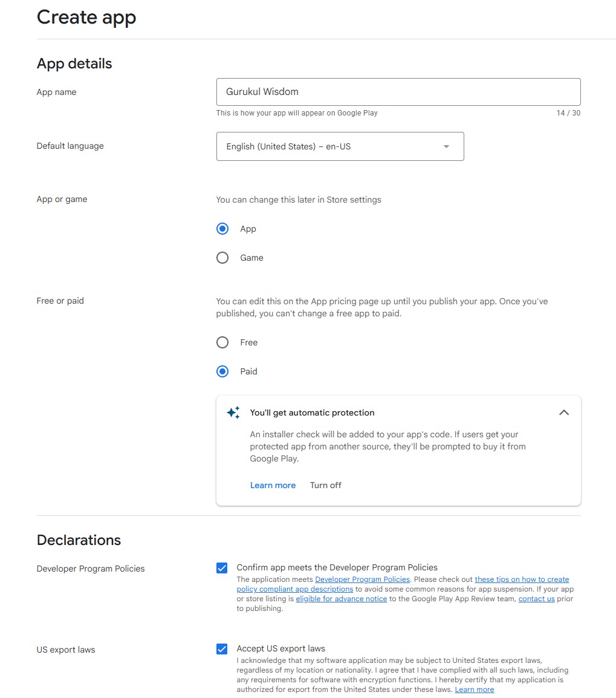The width and height of the screenshot is (616, 698).
Task: Open the Default language dropdown
Action: click(340, 146)
